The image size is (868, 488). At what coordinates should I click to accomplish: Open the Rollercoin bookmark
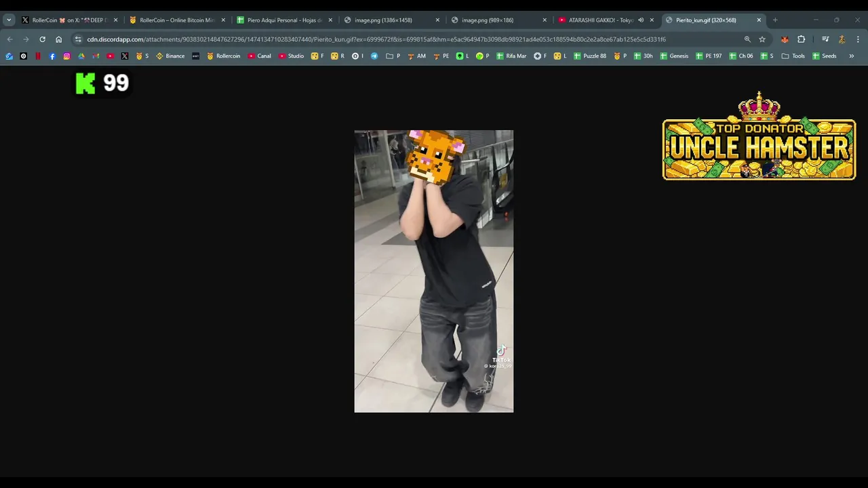pos(223,56)
